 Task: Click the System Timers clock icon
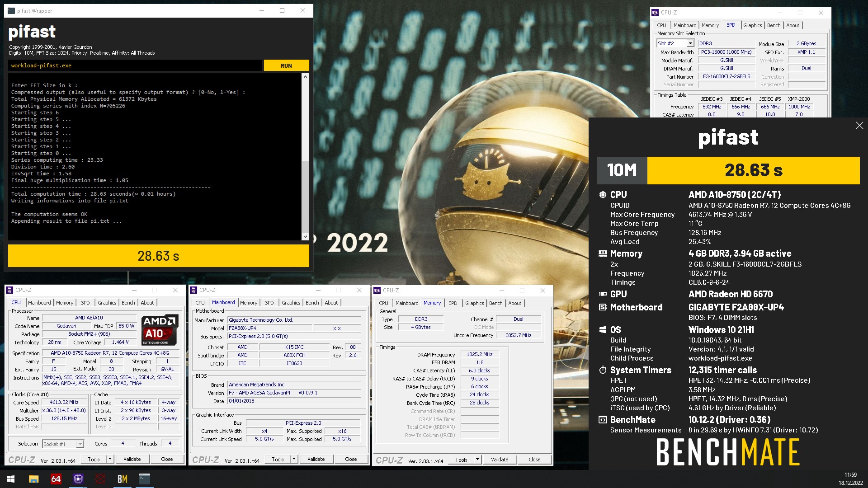tap(603, 370)
